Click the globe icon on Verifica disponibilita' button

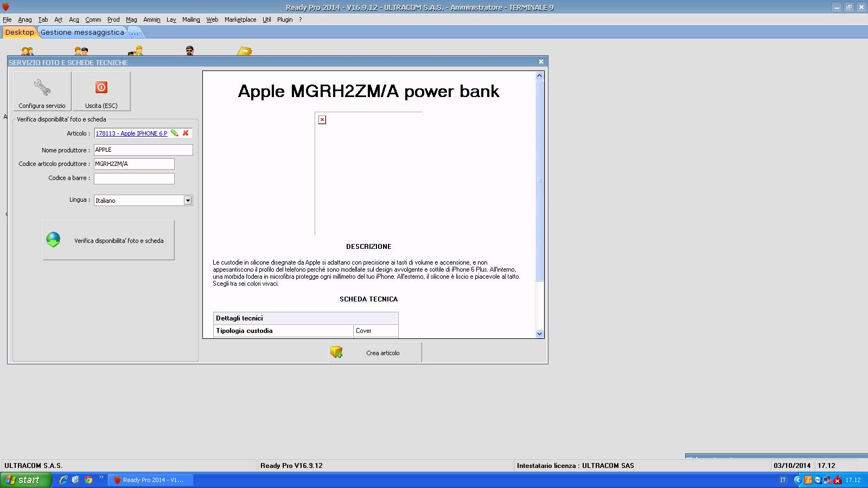coord(53,240)
